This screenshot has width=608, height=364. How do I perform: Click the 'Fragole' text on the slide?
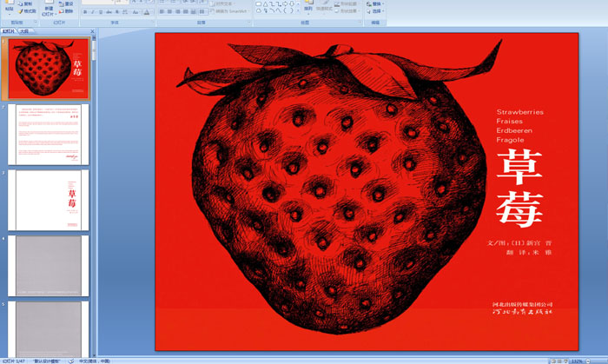coord(511,140)
